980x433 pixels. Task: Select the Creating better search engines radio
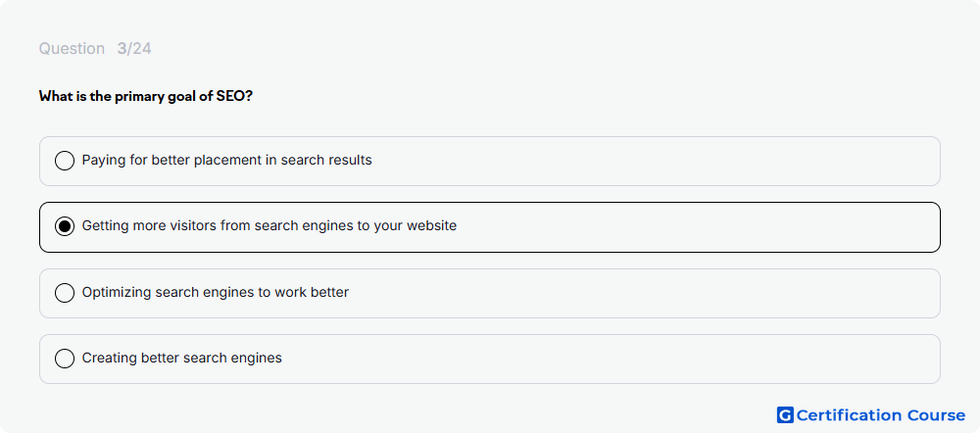pos(65,359)
